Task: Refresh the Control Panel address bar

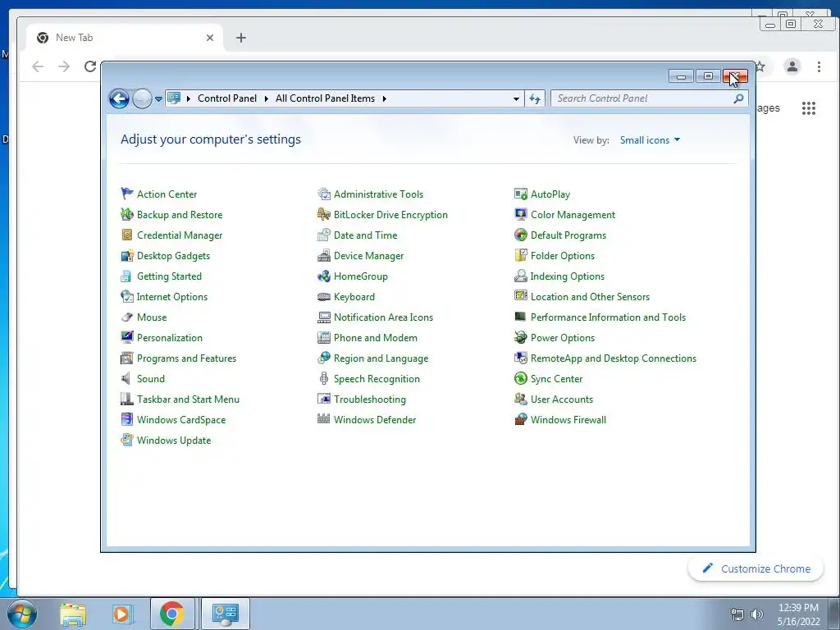Action: coord(535,98)
